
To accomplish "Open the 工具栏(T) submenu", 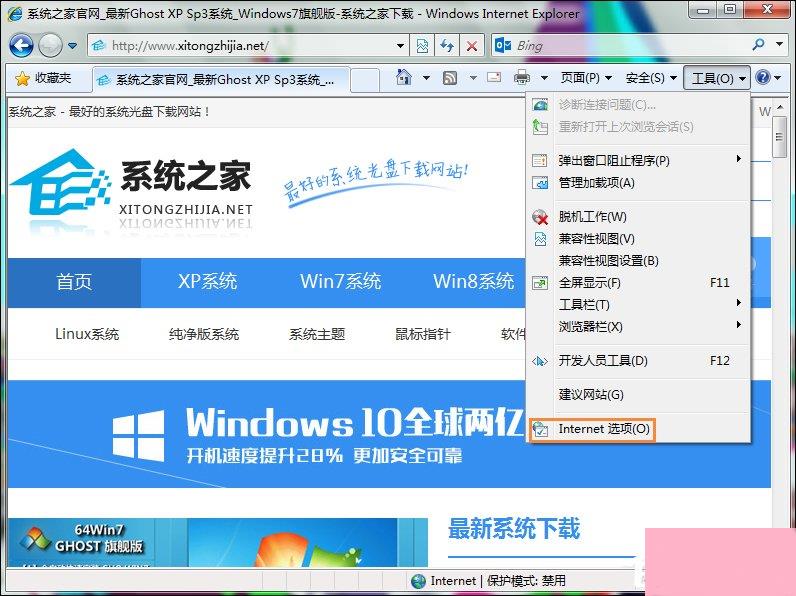I will (639, 305).
